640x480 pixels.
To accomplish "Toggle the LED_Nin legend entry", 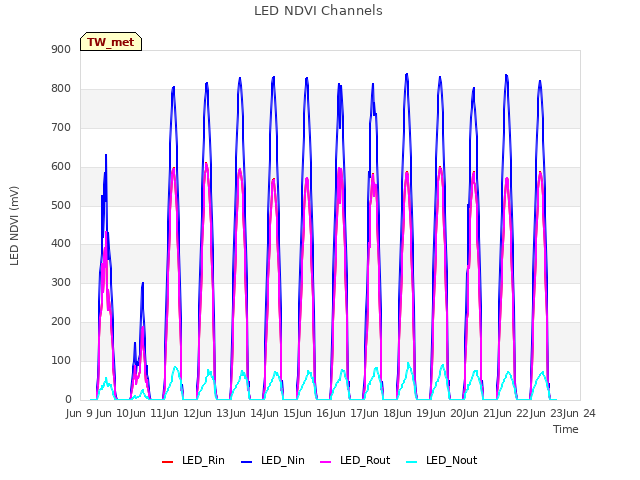I will pos(273,461).
